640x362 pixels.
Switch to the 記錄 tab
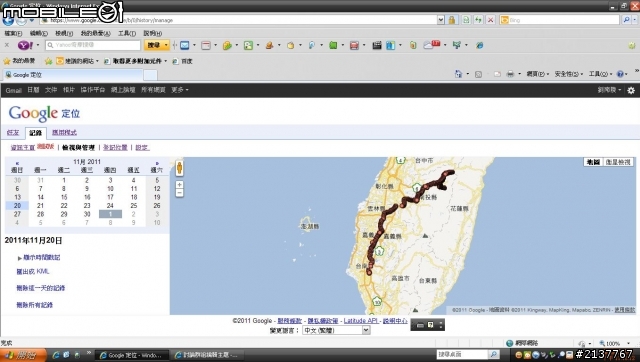coord(36,133)
